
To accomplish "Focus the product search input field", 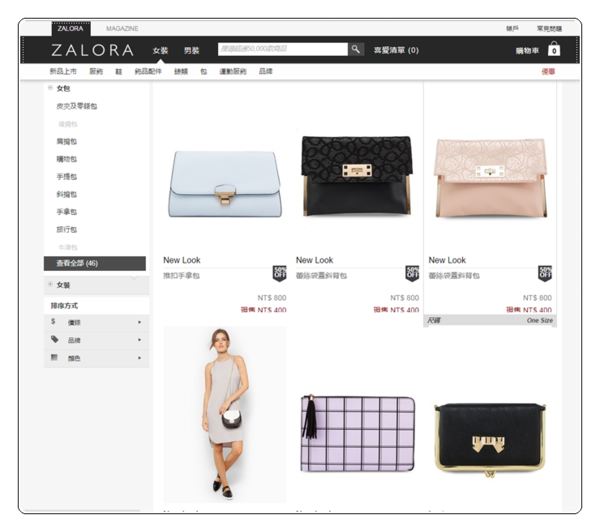I will pyautogui.click(x=283, y=49).
